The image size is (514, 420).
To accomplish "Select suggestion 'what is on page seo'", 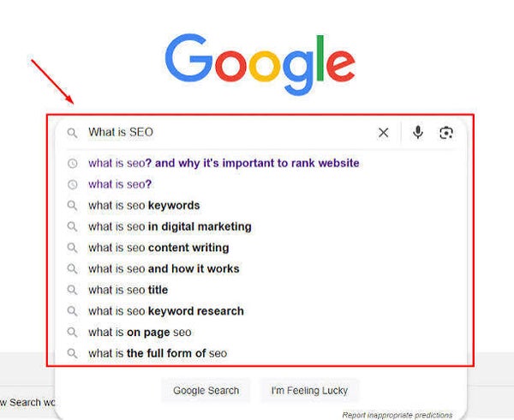I will [140, 333].
